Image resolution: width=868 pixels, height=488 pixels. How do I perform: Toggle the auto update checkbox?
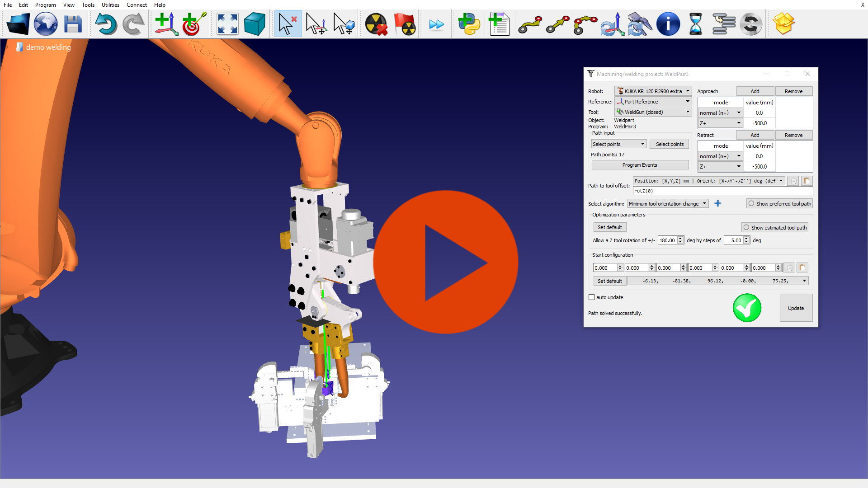(592, 297)
